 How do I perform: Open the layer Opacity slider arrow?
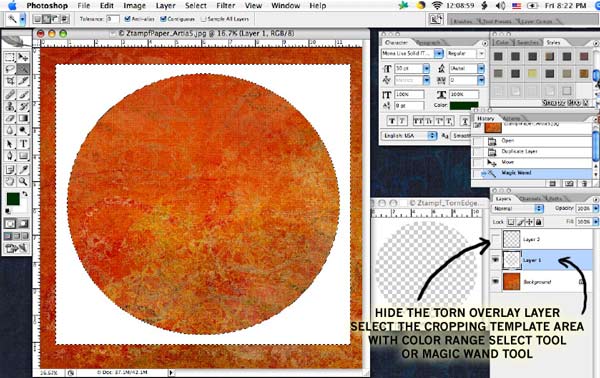[596, 209]
